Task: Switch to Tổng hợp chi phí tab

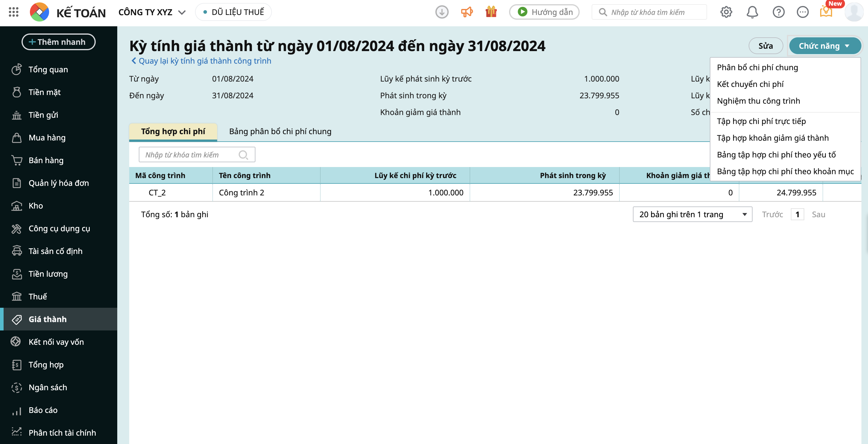Action: [173, 132]
